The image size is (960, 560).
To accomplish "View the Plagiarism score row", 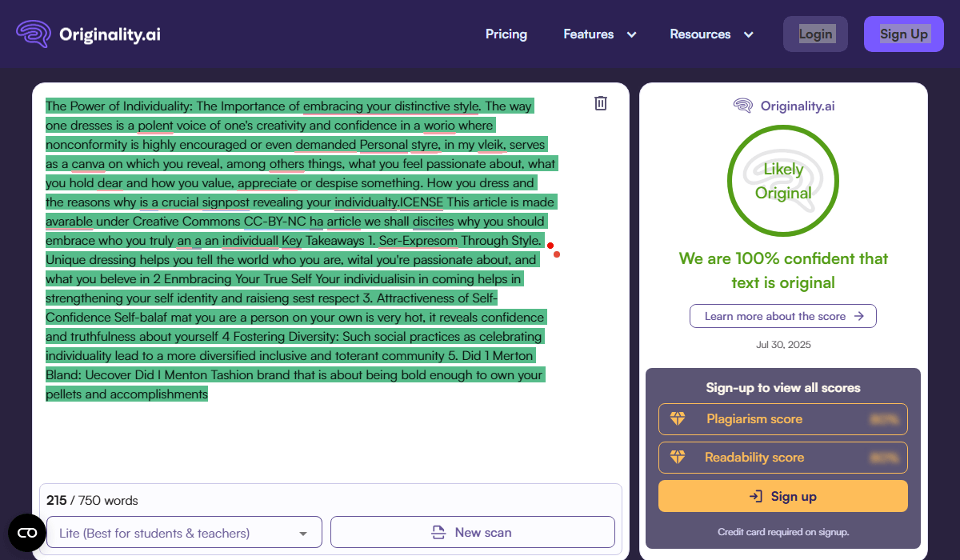I will pyautogui.click(x=783, y=418).
